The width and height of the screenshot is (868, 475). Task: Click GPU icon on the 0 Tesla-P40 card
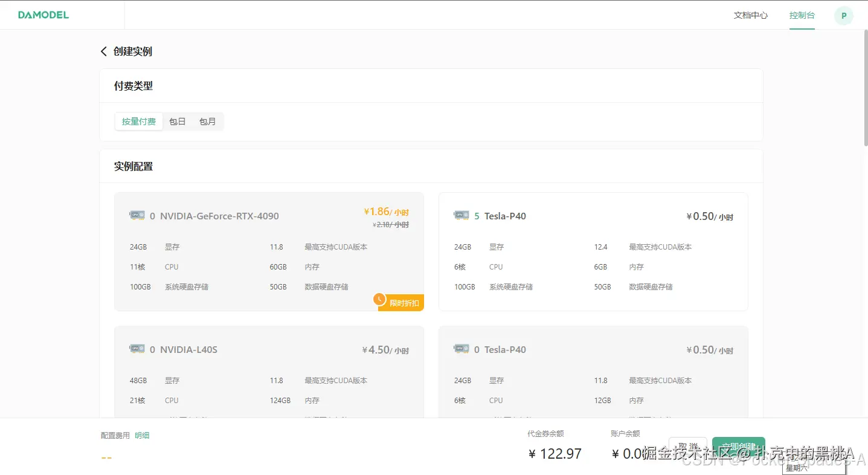pyautogui.click(x=461, y=349)
